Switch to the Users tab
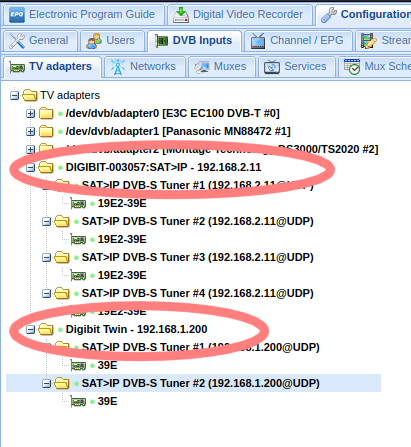 click(x=112, y=41)
